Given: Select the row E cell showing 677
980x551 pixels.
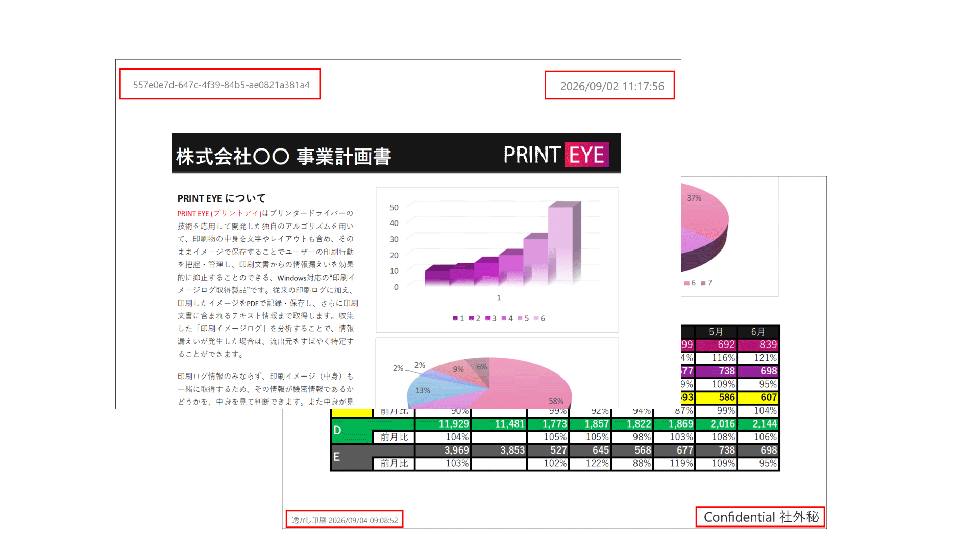Looking at the screenshot, I should (674, 450).
